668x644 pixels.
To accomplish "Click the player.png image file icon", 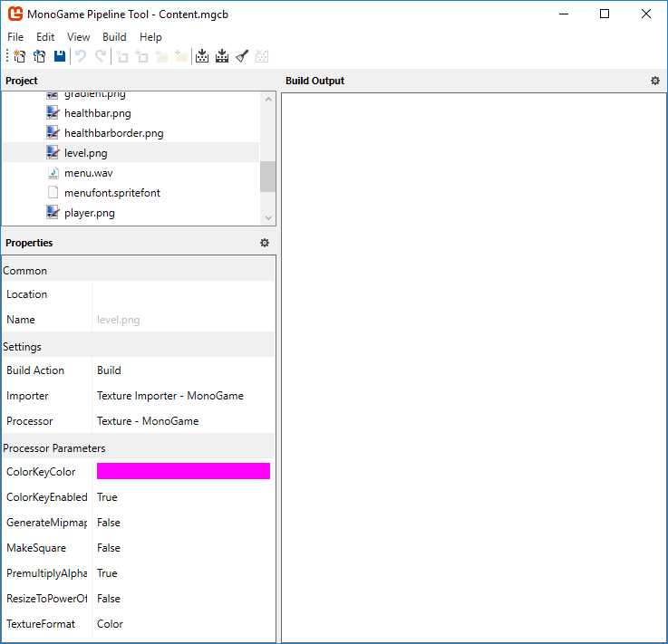I will [x=53, y=212].
